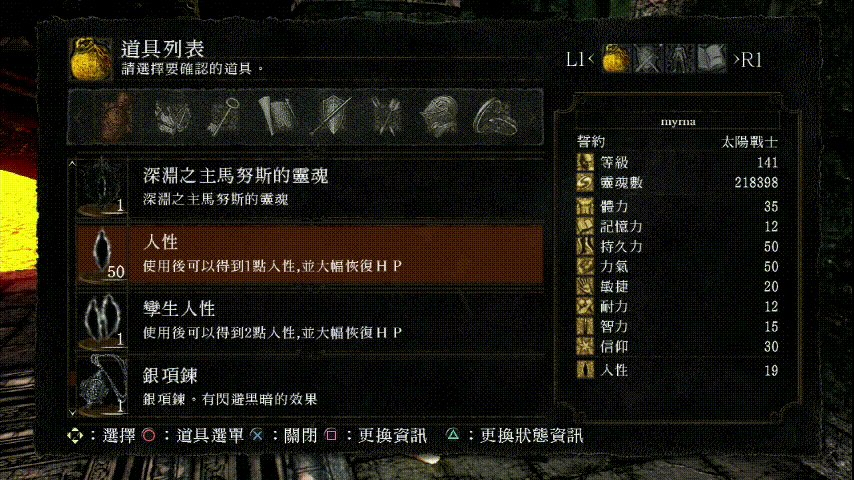The height and width of the screenshot is (480, 854).
Task: Select the inventory pouch tab beside L1
Action: (x=617, y=58)
